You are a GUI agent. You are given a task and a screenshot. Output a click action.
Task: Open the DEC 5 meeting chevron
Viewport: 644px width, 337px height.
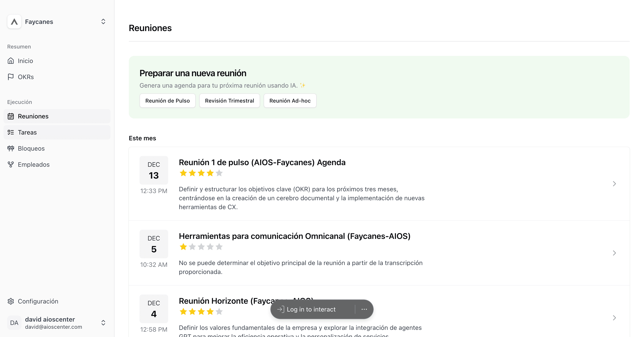pyautogui.click(x=614, y=253)
